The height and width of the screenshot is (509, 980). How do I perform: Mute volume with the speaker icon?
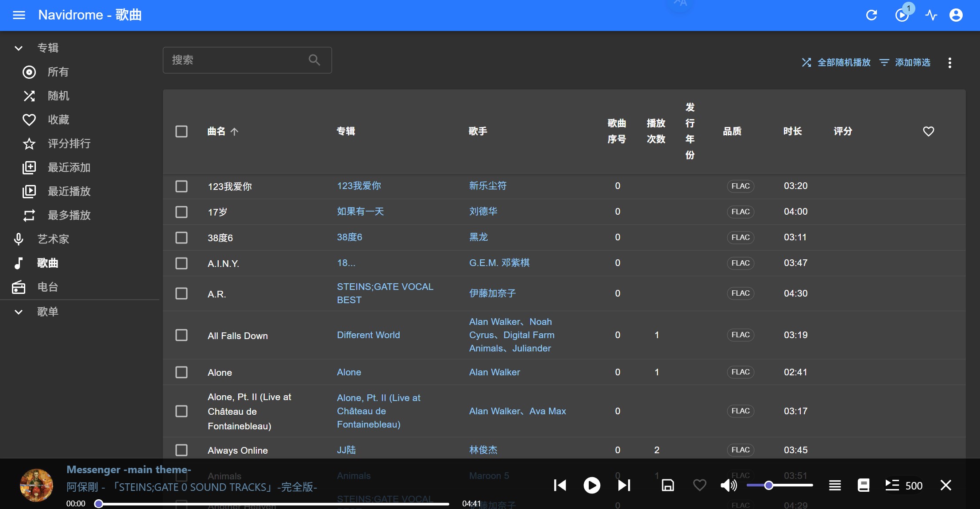[728, 486]
